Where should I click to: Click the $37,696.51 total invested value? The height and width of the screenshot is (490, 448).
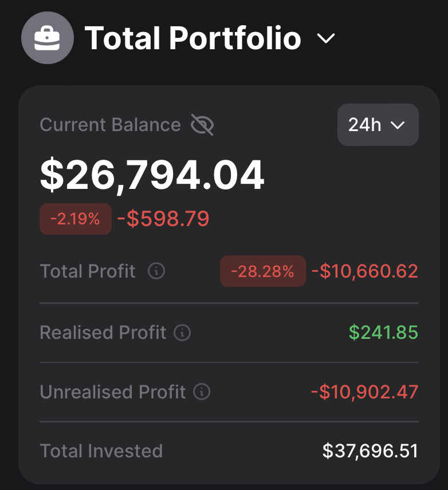370,451
